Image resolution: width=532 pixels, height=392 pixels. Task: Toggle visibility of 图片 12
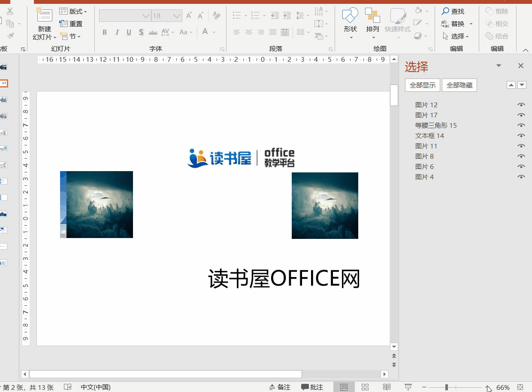pyautogui.click(x=520, y=104)
